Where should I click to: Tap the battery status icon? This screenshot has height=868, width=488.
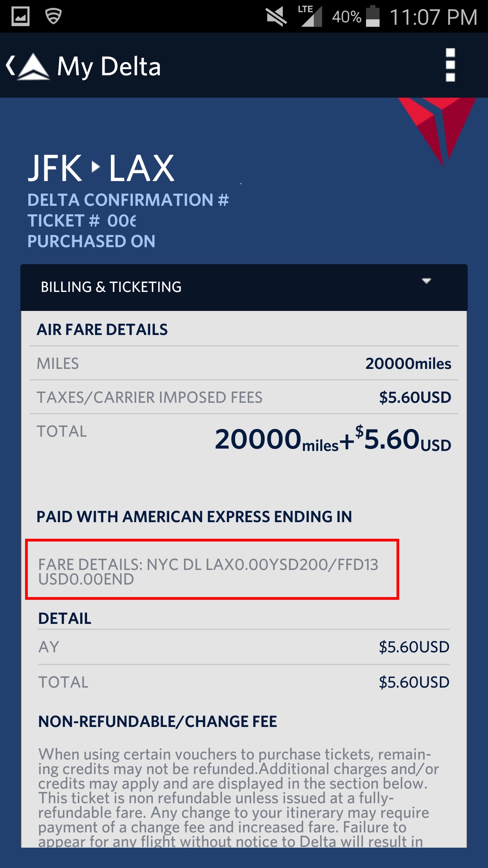coord(373,16)
